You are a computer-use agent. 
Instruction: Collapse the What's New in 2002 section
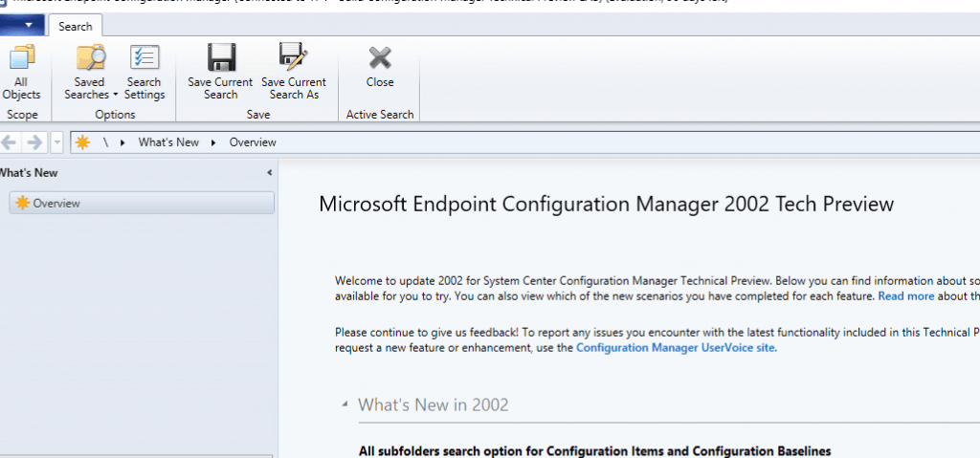[345, 404]
